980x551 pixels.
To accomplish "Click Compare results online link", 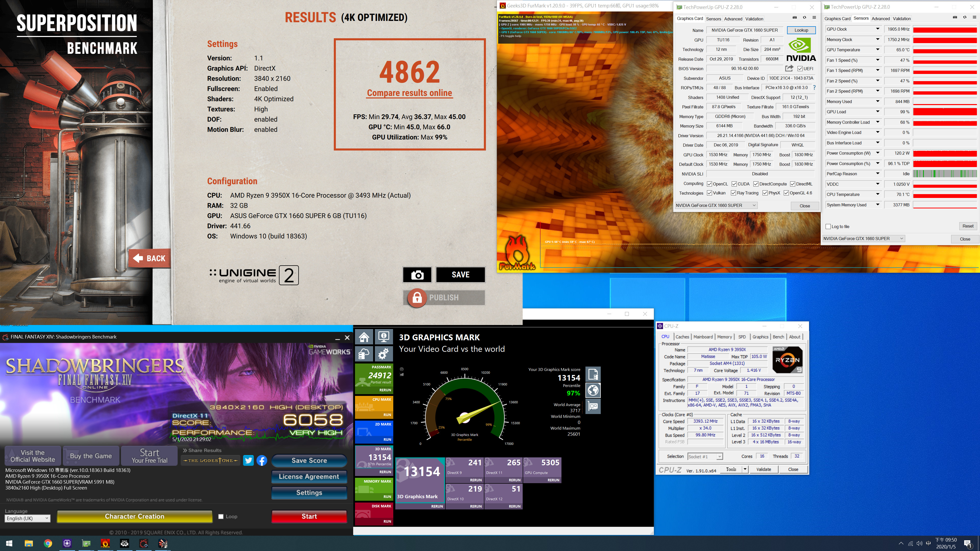I will 409,93.
